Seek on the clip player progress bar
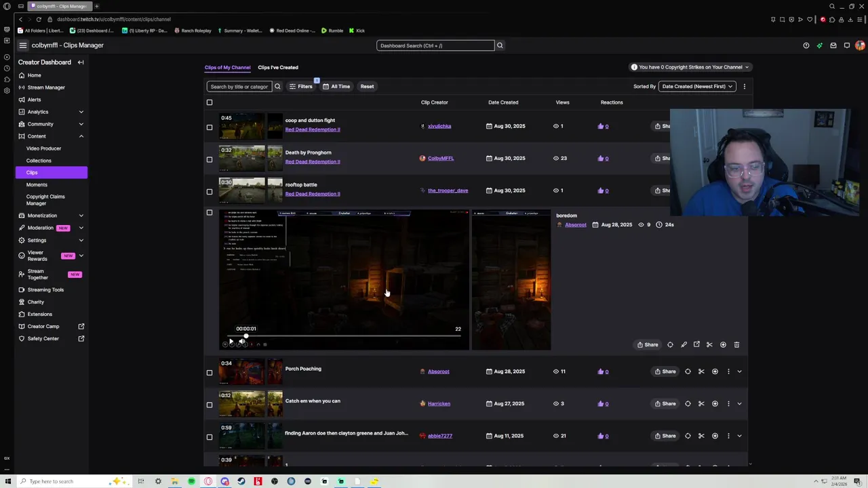This screenshot has width=868, height=488. pyautogui.click(x=344, y=336)
